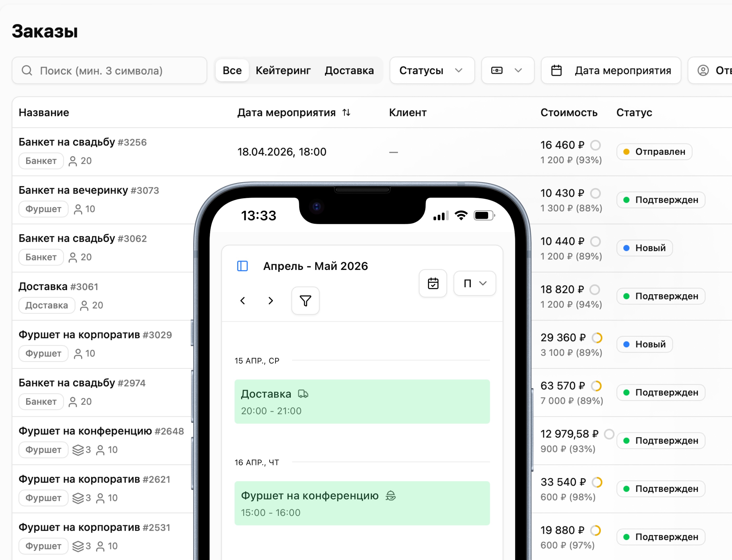This screenshot has height=560, width=732.
Task: Click the "Банкет" tag on order #3256
Action: pyautogui.click(x=41, y=161)
